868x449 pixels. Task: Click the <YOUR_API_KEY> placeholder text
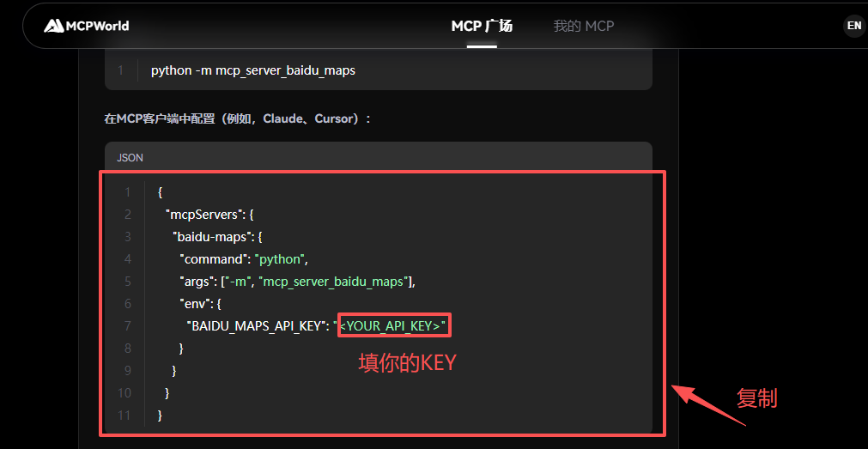click(x=393, y=326)
